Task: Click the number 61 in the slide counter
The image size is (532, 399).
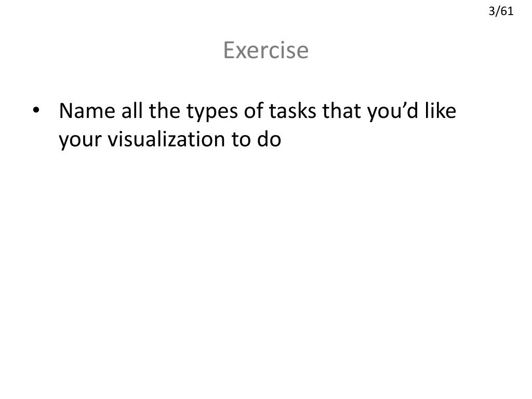Action: point(507,11)
